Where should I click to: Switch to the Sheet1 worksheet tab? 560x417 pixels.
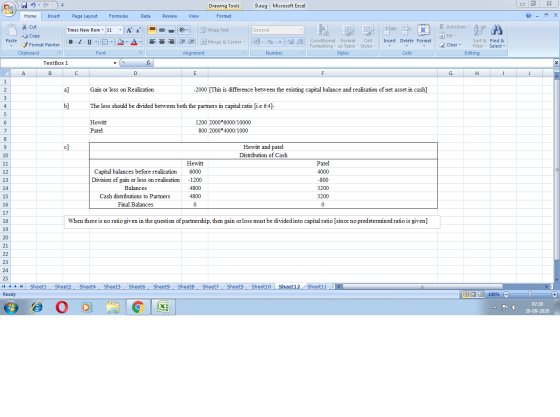[38, 287]
